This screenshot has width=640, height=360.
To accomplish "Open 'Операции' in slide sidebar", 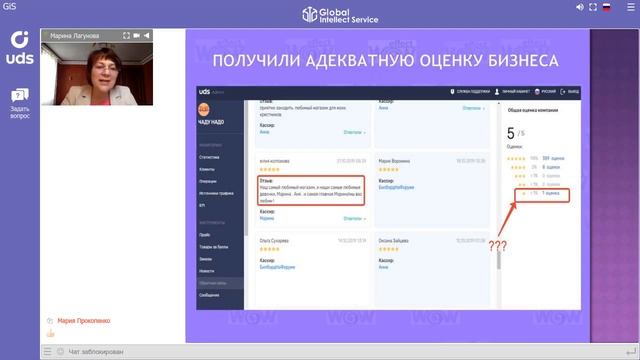I will click(208, 181).
